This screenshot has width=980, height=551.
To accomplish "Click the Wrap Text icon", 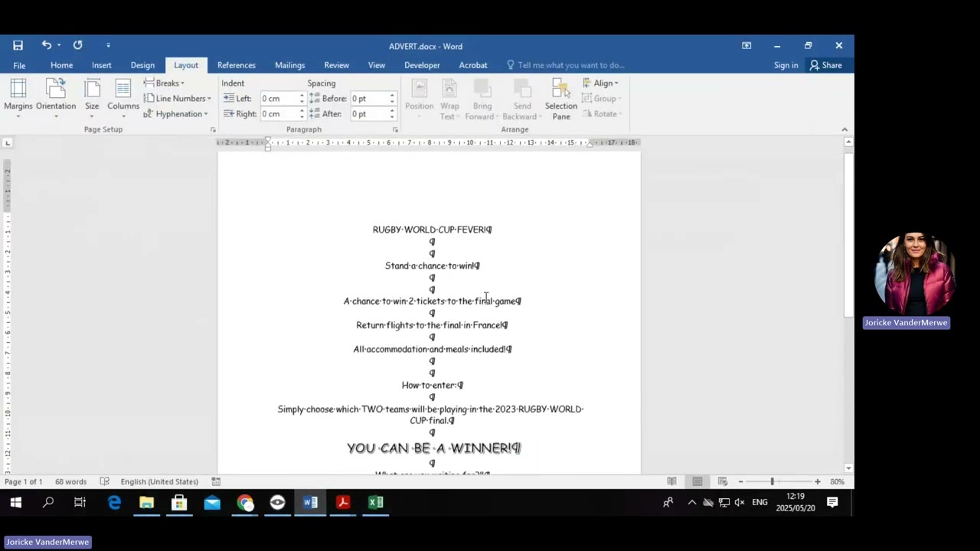I will pyautogui.click(x=449, y=99).
